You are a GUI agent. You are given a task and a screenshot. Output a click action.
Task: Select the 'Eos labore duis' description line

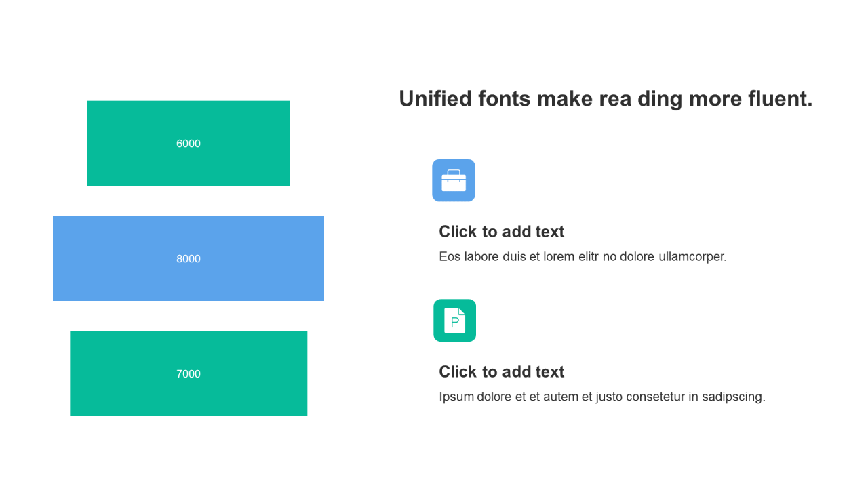(583, 257)
